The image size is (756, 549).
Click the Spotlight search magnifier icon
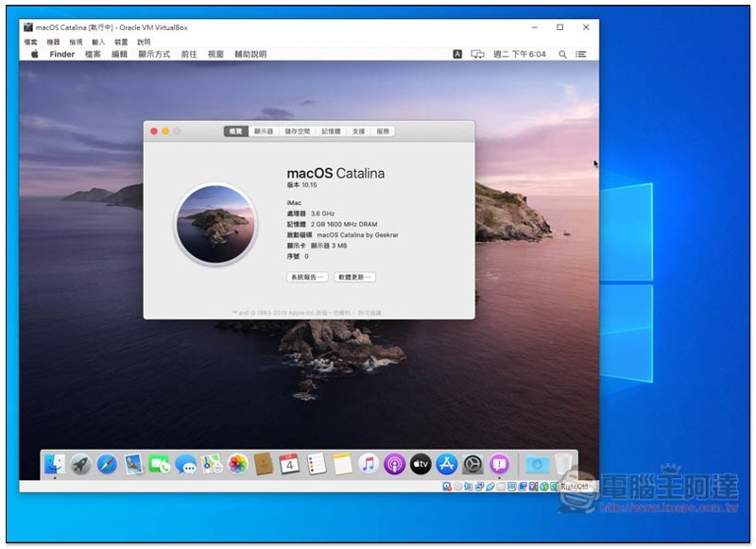pyautogui.click(x=562, y=55)
